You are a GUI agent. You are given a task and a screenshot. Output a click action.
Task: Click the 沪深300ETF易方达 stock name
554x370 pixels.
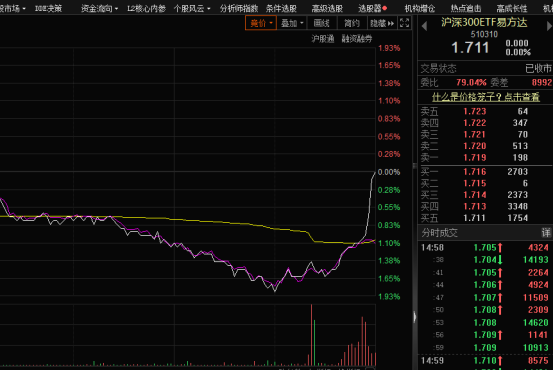pos(484,22)
